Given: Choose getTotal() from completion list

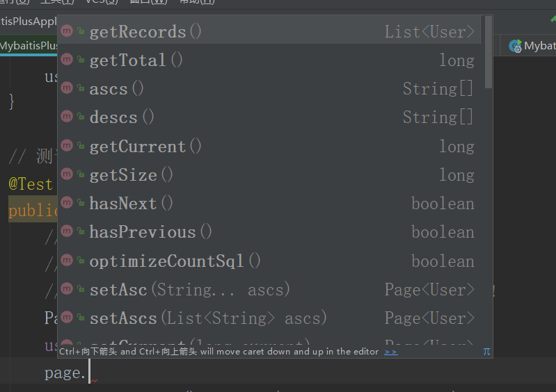Looking at the screenshot, I should pos(269,60).
